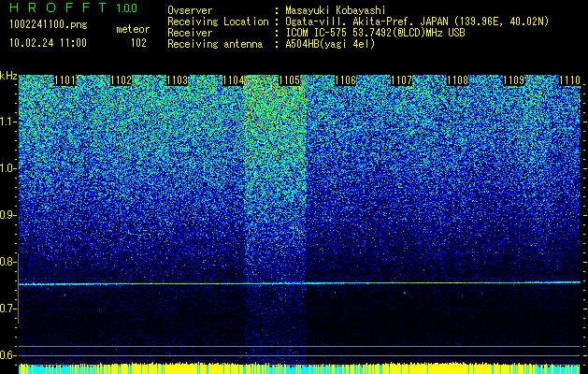This screenshot has height=374, width=588.
Task: Click the 1.0 frequency axis label
Action: [x=7, y=168]
